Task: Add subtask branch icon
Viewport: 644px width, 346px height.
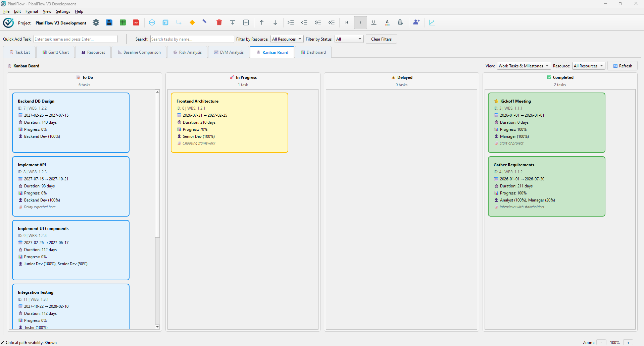Action: 179,22
